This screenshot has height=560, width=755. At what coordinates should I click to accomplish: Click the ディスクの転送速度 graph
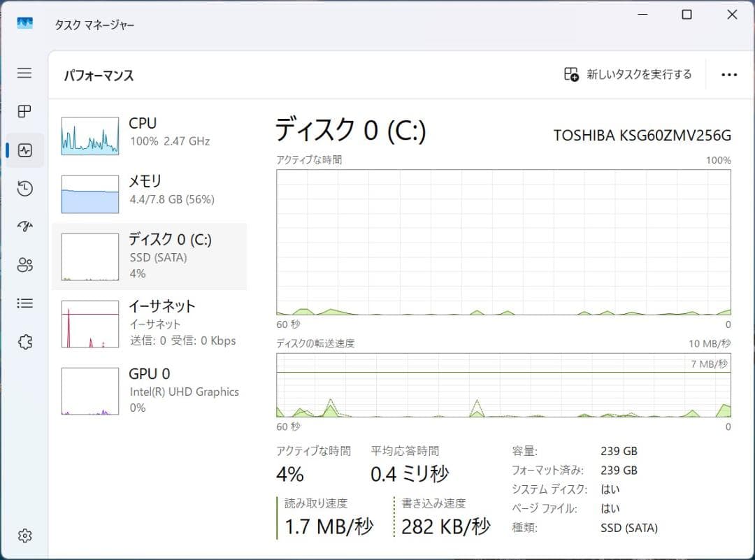tap(503, 388)
